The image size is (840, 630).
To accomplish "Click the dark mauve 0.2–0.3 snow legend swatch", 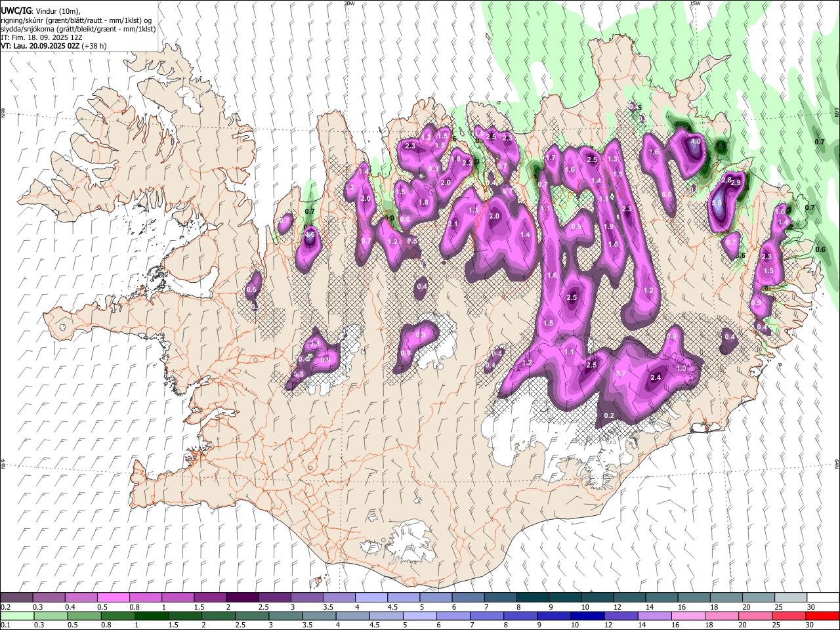I will [16, 598].
